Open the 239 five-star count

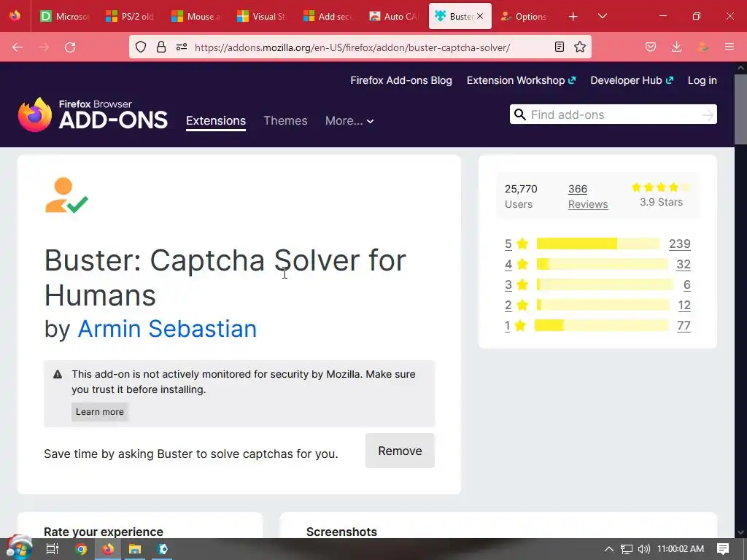coord(680,244)
